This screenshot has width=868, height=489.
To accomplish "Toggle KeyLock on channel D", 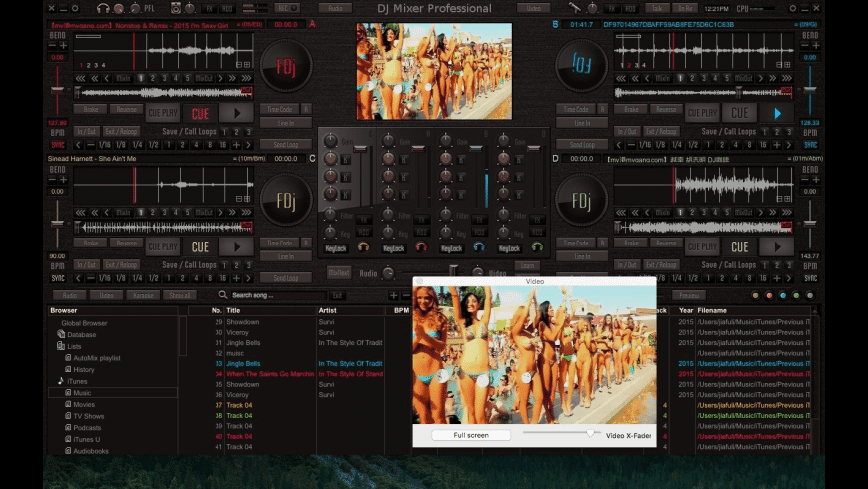I will tap(509, 248).
